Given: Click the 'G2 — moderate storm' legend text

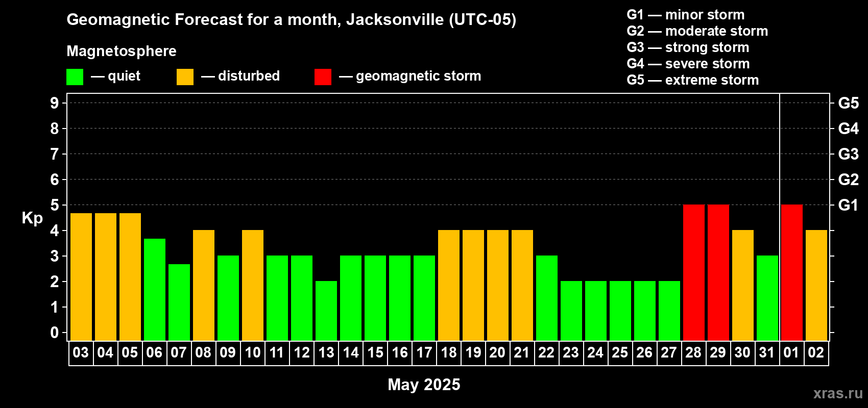Looking at the screenshot, I should point(697,31).
